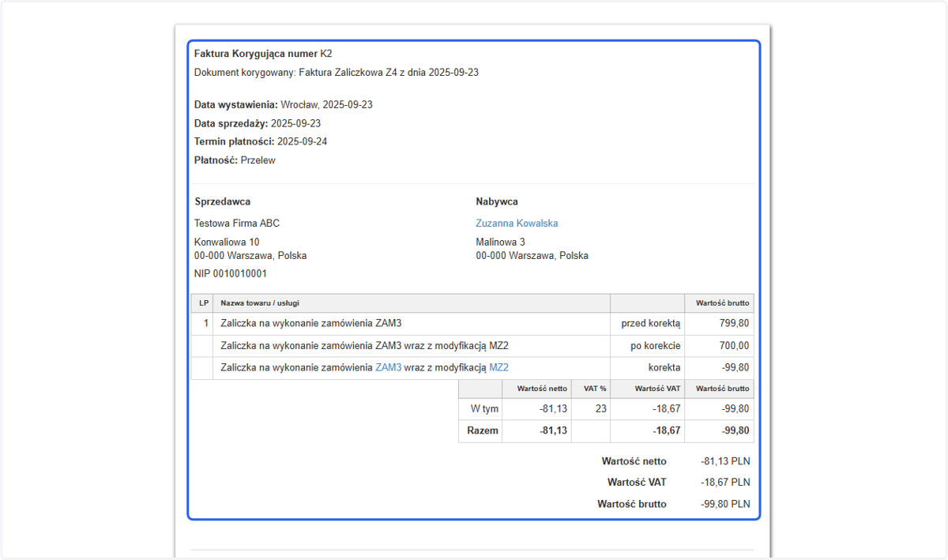The image size is (948, 560).
Task: Click the 'Sprzedawca' heading
Action: coord(223,201)
